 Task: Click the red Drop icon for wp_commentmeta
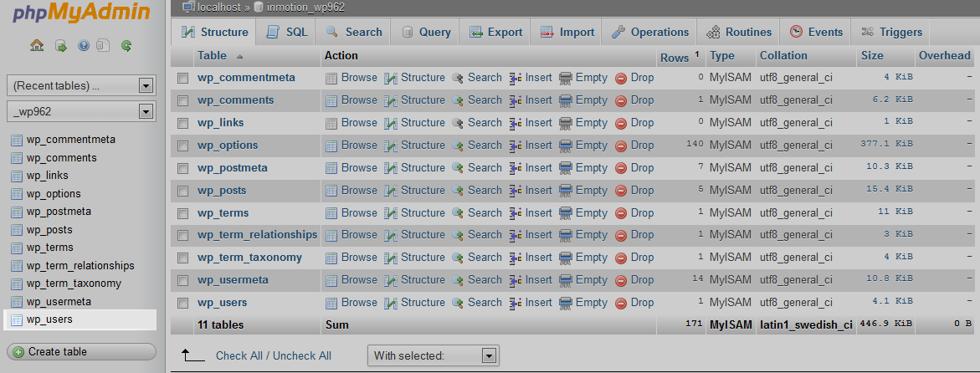[x=621, y=78]
